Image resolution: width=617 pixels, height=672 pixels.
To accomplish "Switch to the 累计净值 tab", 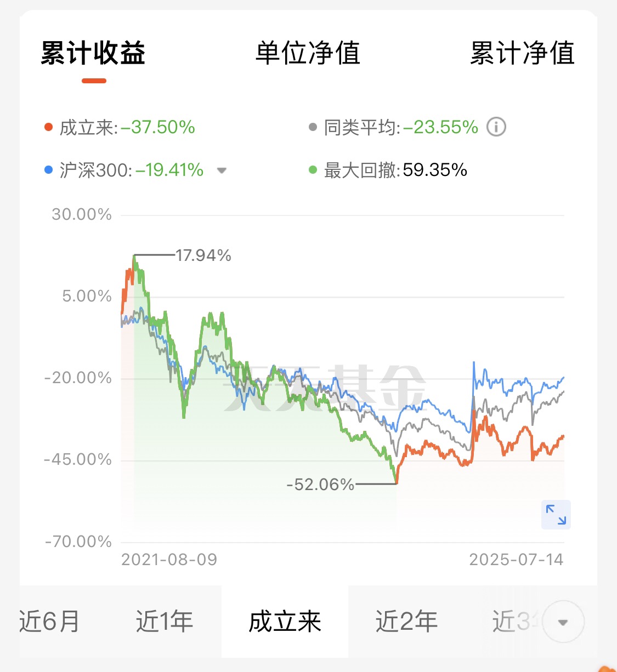I will point(522,54).
